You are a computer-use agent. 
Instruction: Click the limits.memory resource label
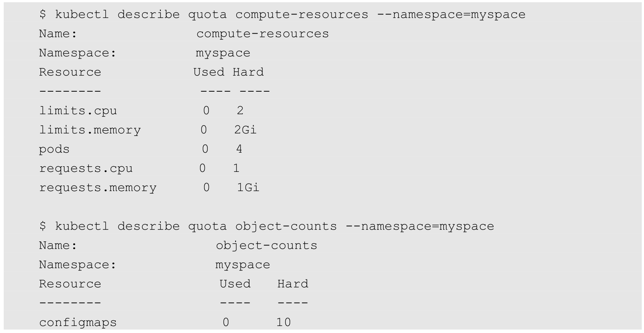[x=90, y=130]
